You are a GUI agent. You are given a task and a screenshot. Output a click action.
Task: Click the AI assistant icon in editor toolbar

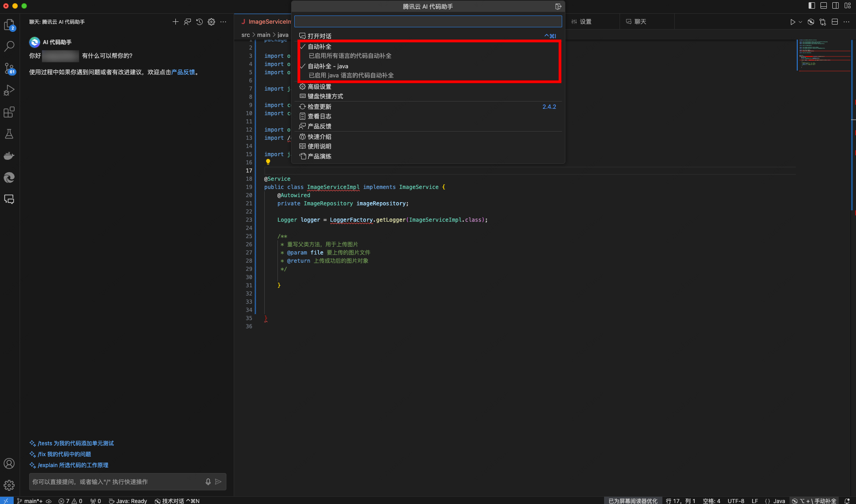click(x=811, y=22)
